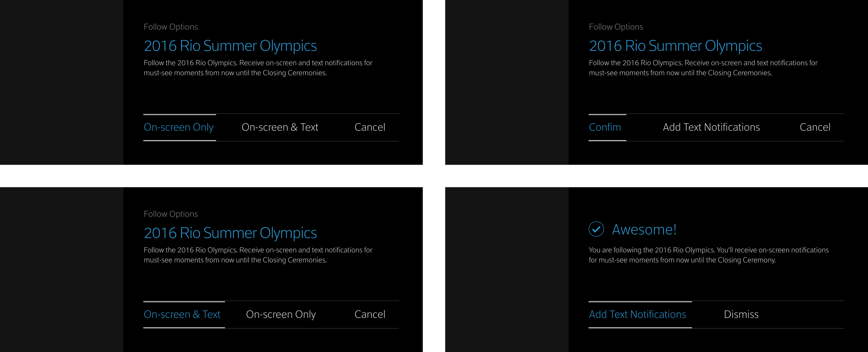The height and width of the screenshot is (352, 868).
Task: Click the top-left panel 'Follow the 2016 Rio Olympics' description
Action: (258, 68)
